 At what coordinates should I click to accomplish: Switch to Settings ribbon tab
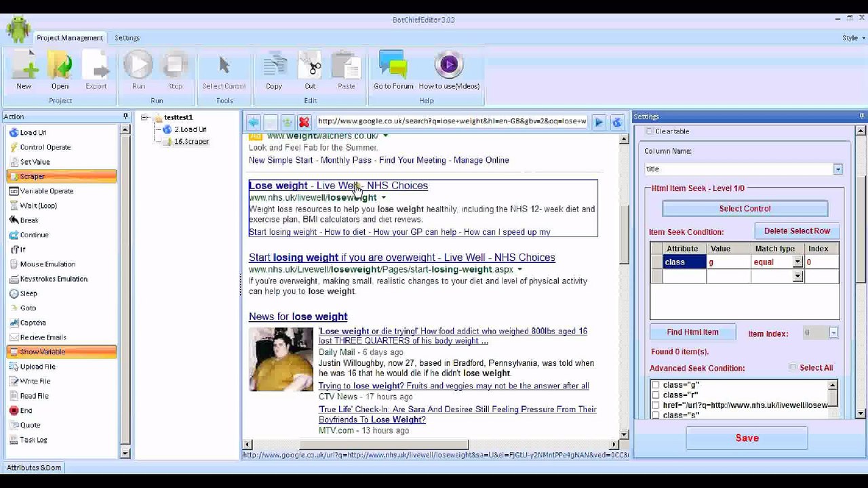pyautogui.click(x=127, y=38)
